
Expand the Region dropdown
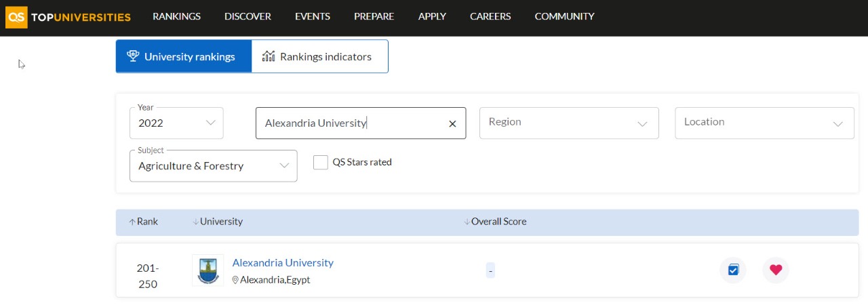pyautogui.click(x=568, y=123)
